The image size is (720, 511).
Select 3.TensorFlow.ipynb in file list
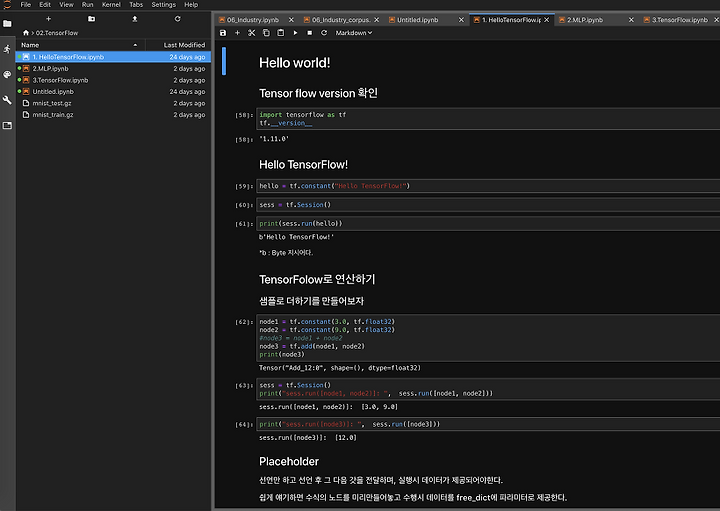coord(113,80)
